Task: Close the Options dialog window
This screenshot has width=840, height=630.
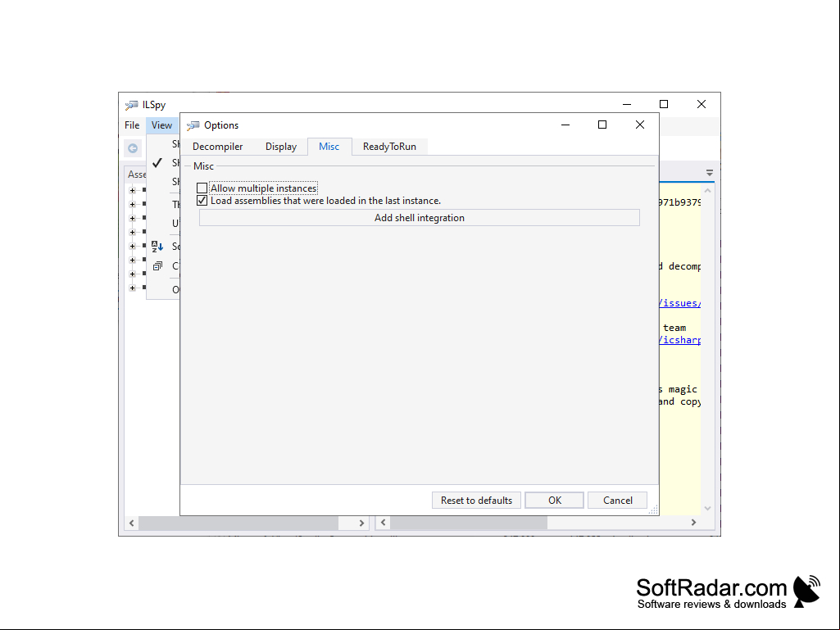Action: 640,125
